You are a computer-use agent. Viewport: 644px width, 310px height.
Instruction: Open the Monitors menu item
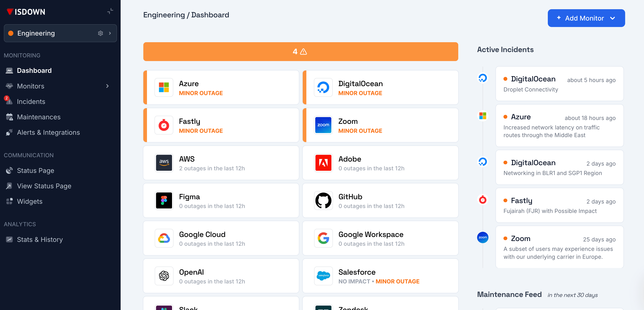(x=30, y=86)
